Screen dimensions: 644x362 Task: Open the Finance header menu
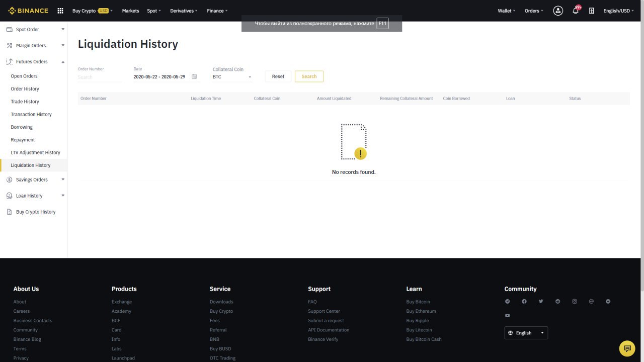pyautogui.click(x=217, y=11)
